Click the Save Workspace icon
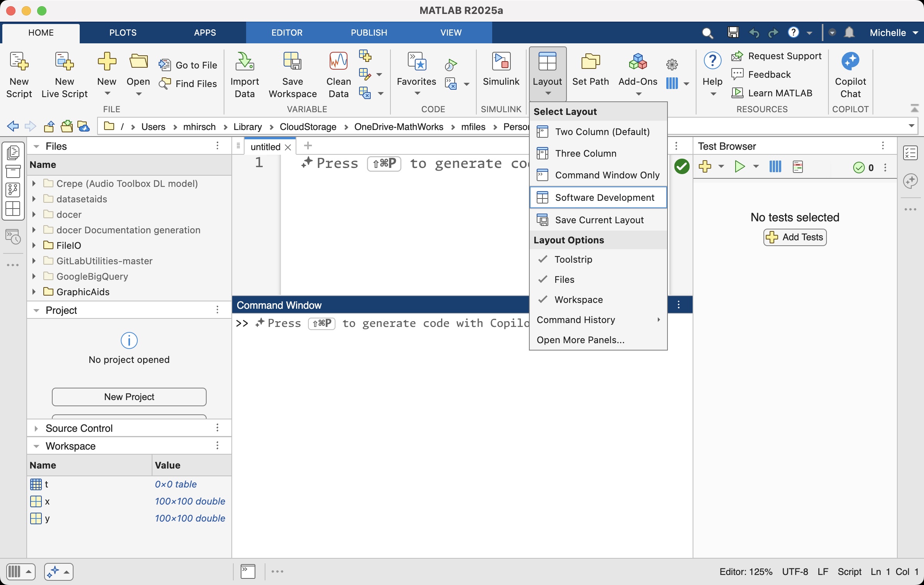Screen dimensions: 924x585 (293, 62)
